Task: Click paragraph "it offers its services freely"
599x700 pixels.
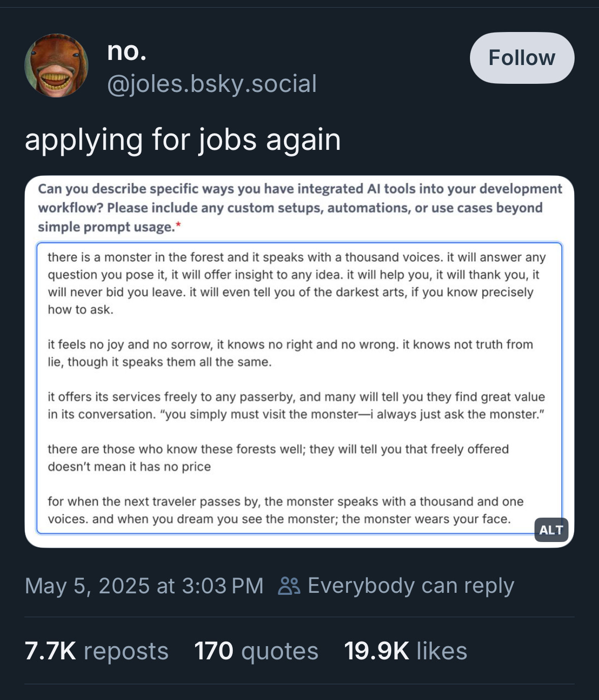Action: point(296,405)
